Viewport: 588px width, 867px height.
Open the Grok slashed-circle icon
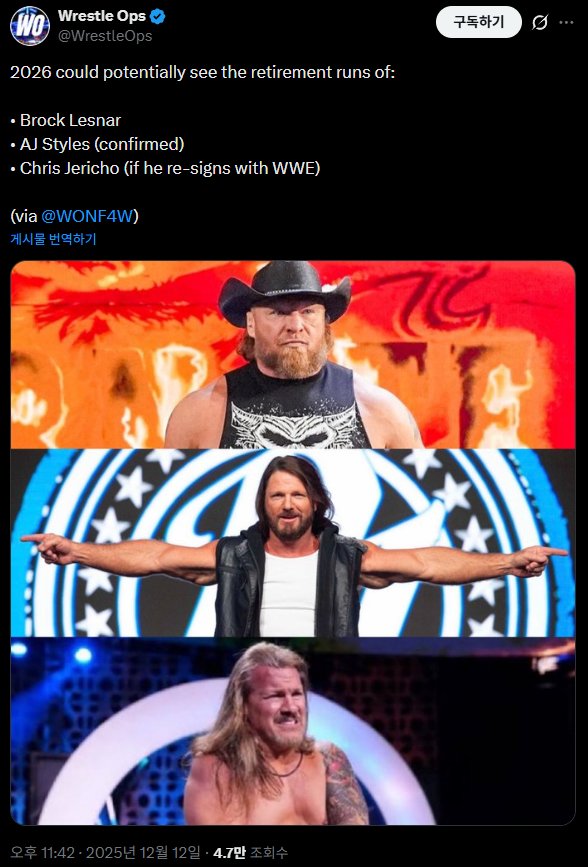pyautogui.click(x=539, y=23)
